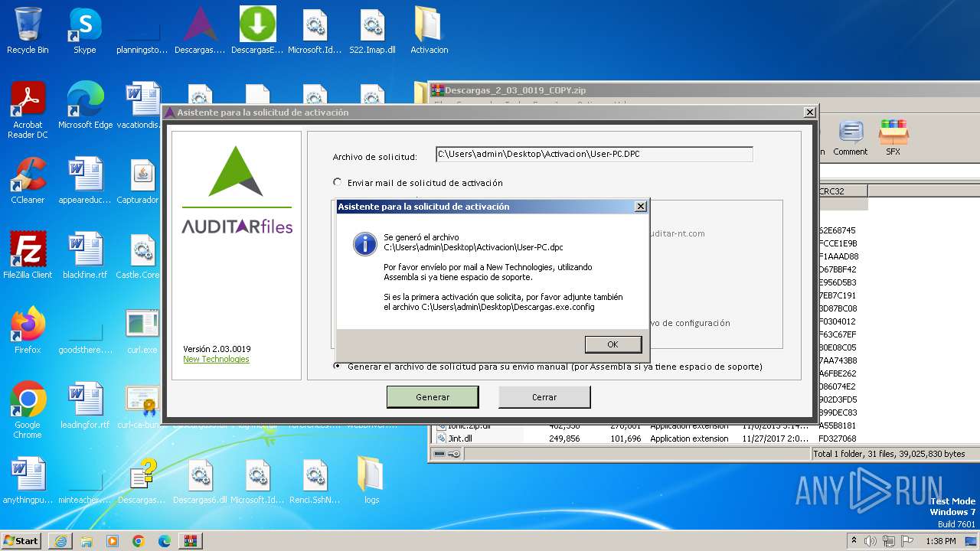The height and width of the screenshot is (551, 980).
Task: Select the curl-ca-bundle certificate icon
Action: [x=142, y=406]
